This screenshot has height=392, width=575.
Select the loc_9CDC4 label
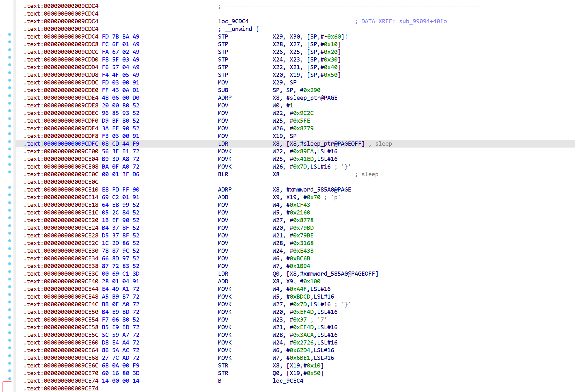coord(233,21)
